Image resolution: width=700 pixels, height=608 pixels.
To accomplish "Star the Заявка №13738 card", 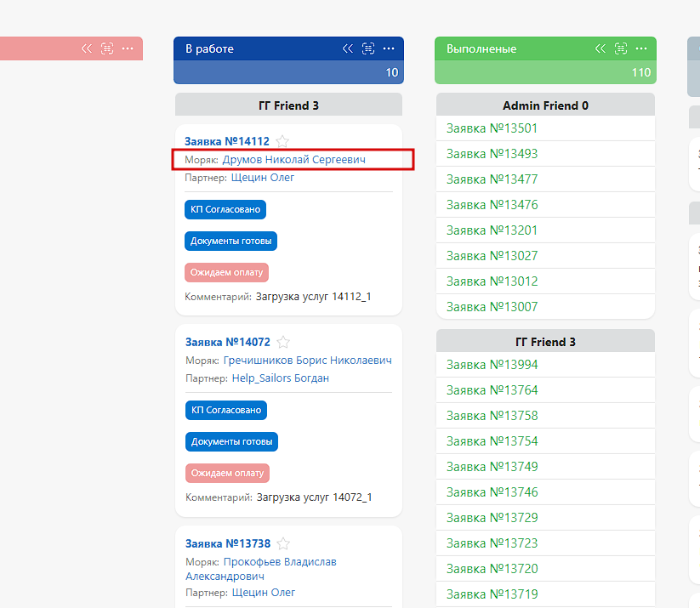I will (x=283, y=543).
